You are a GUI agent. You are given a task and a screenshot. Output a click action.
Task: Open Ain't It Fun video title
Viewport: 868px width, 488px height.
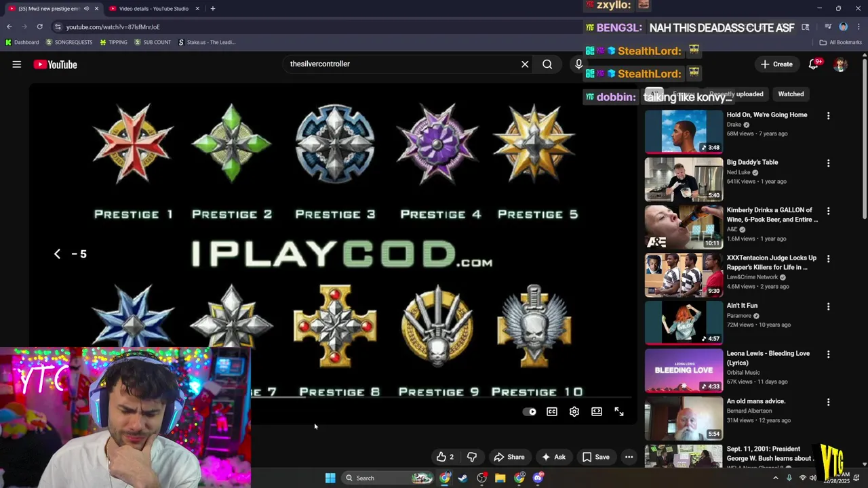(742, 306)
